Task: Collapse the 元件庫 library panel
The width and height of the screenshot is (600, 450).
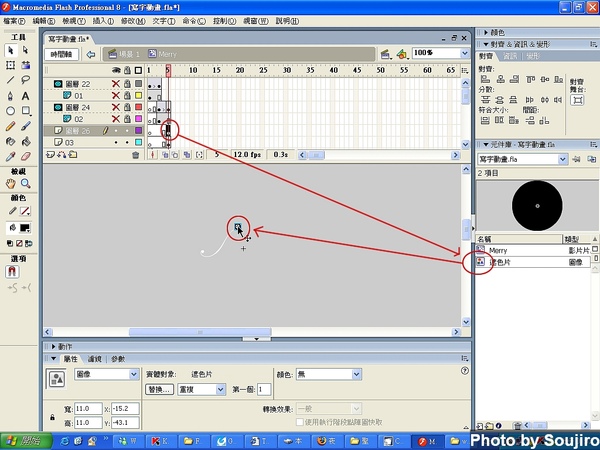Action: coord(486,145)
